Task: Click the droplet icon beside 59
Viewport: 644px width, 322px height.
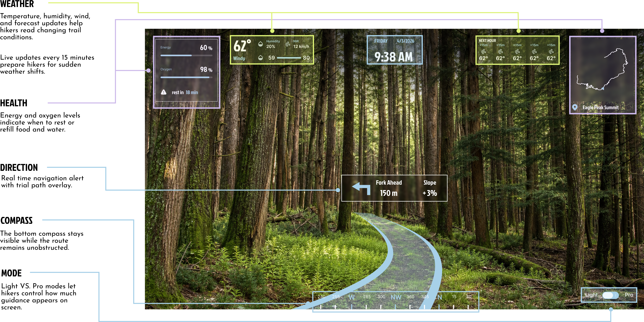Action: click(260, 58)
